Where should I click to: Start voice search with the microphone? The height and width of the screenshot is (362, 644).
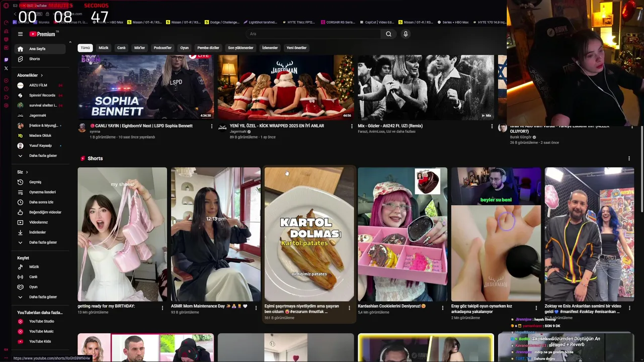406,34
